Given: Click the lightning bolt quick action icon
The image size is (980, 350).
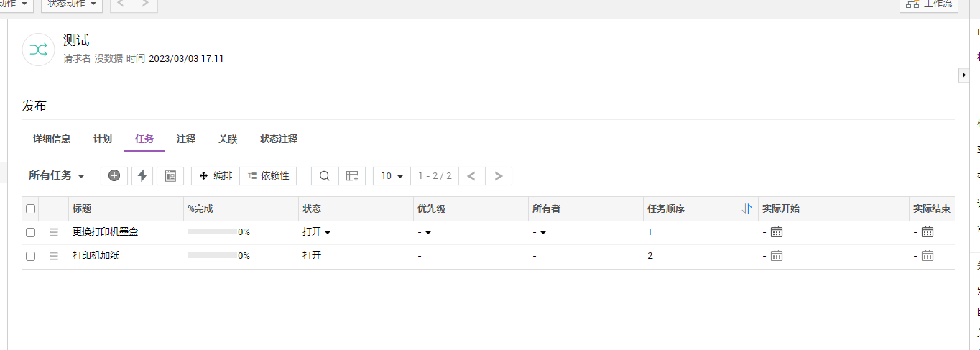Looking at the screenshot, I should point(142,176).
